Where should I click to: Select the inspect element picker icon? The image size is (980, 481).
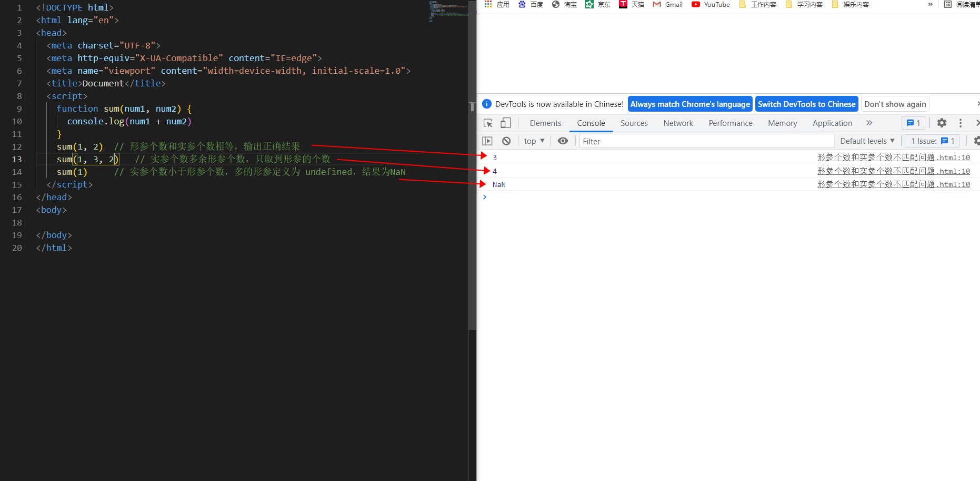488,123
